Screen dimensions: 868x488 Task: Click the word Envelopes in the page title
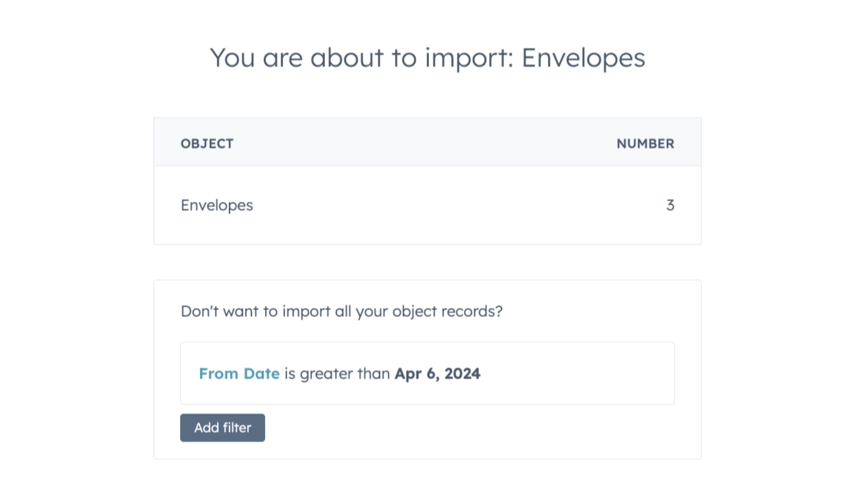point(583,58)
